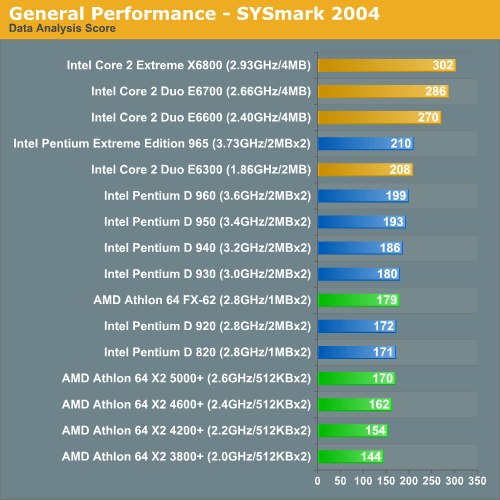
Task: Click the blue bar showing 199
Action: click(363, 196)
